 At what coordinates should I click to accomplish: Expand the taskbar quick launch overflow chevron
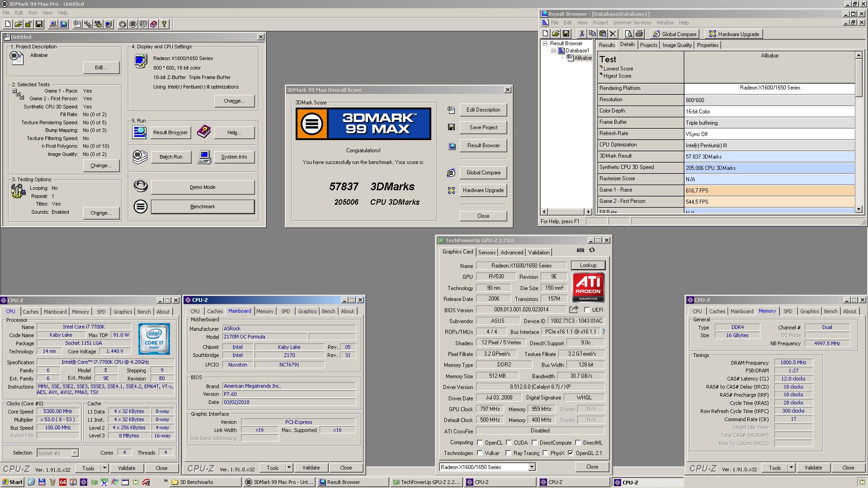165,482
